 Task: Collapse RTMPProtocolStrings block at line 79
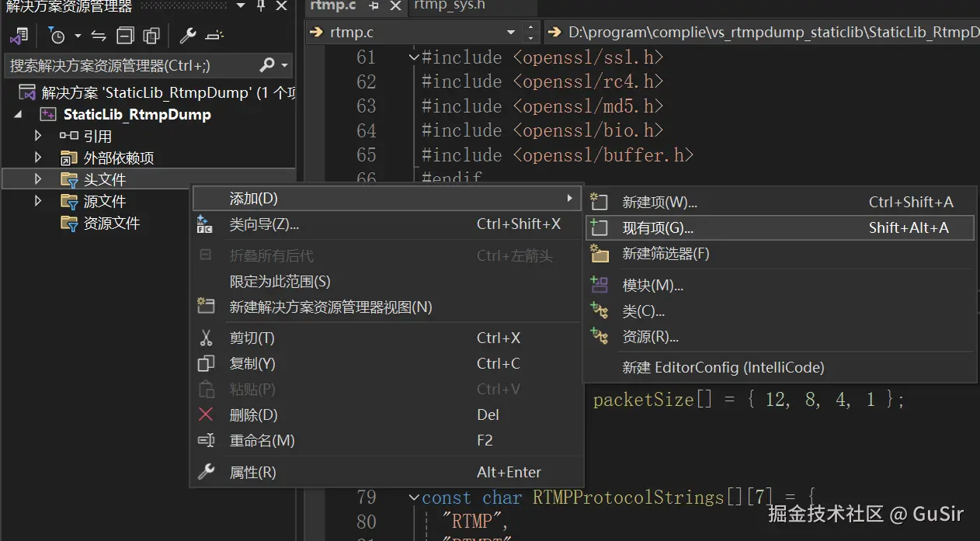click(414, 498)
